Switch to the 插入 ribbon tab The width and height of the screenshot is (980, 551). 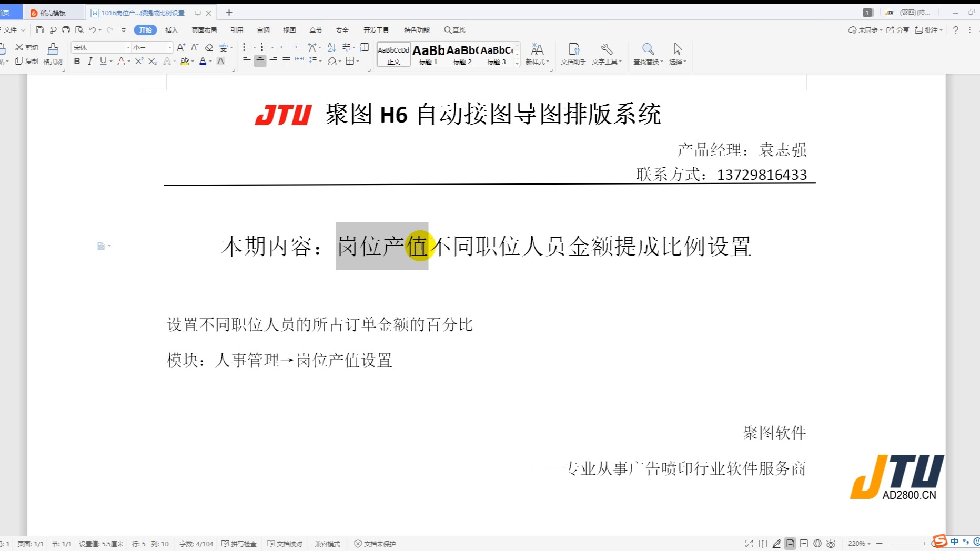pyautogui.click(x=171, y=30)
